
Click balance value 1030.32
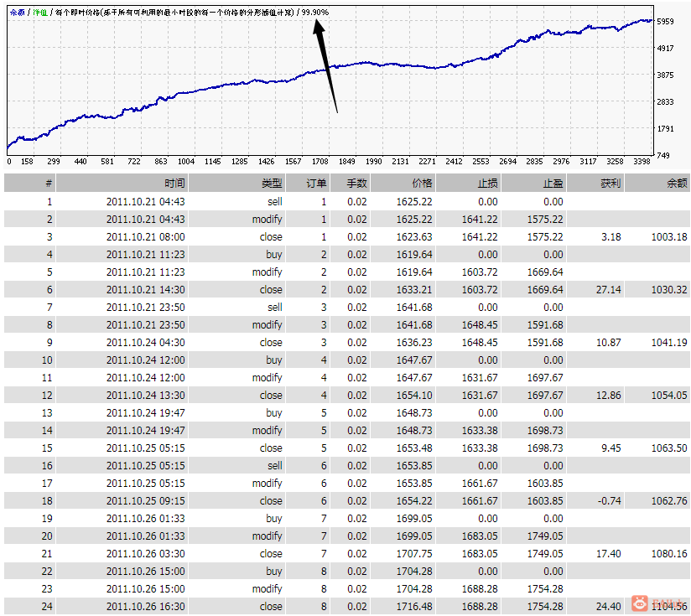tap(669, 290)
